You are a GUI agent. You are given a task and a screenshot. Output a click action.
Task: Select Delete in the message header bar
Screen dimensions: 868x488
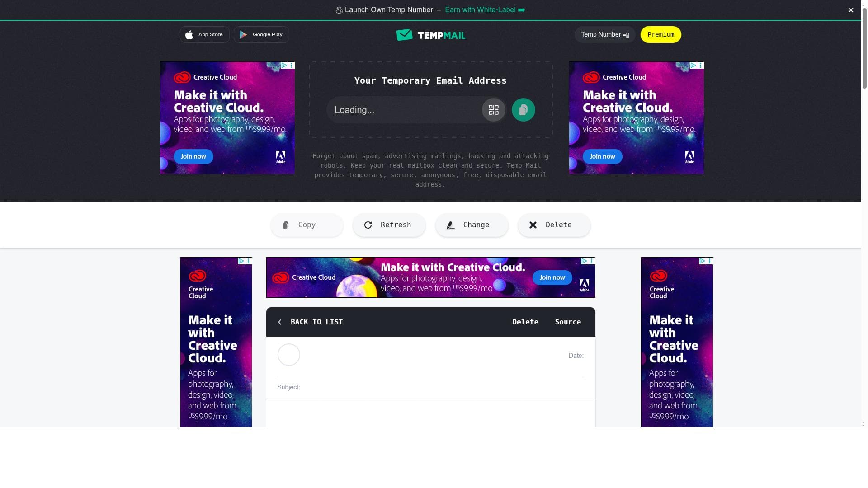click(x=525, y=322)
